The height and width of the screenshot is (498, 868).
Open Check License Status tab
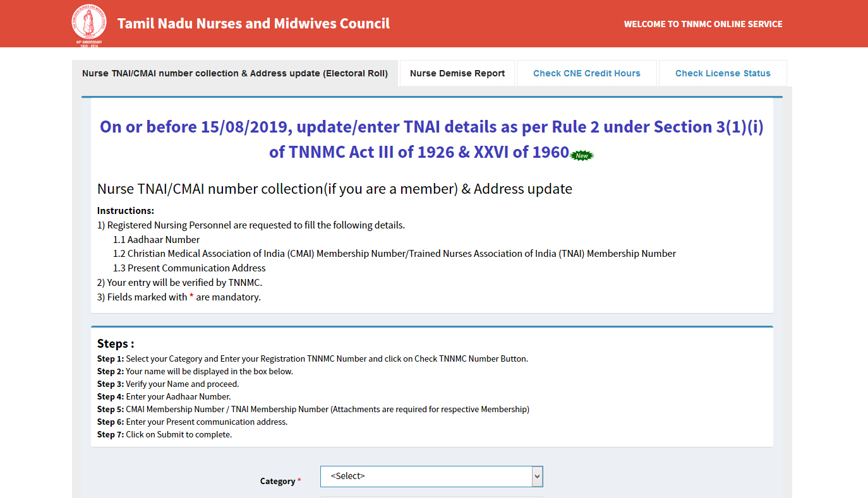click(723, 73)
